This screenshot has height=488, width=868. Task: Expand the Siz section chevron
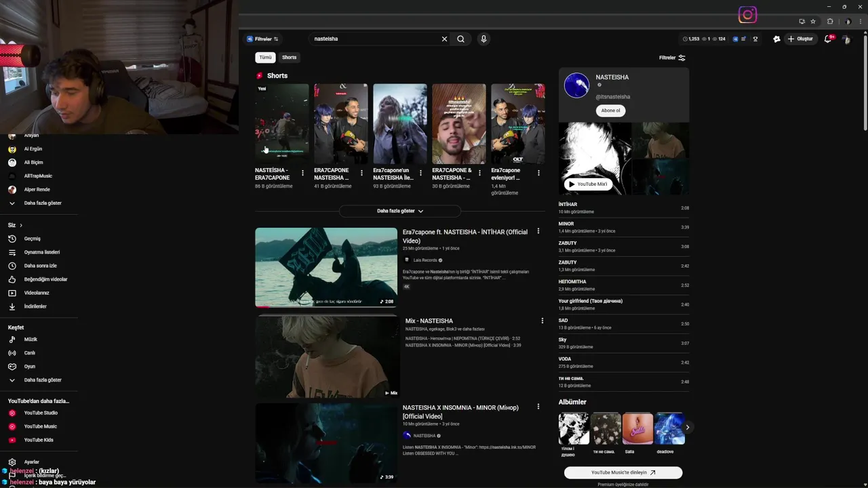(x=20, y=225)
